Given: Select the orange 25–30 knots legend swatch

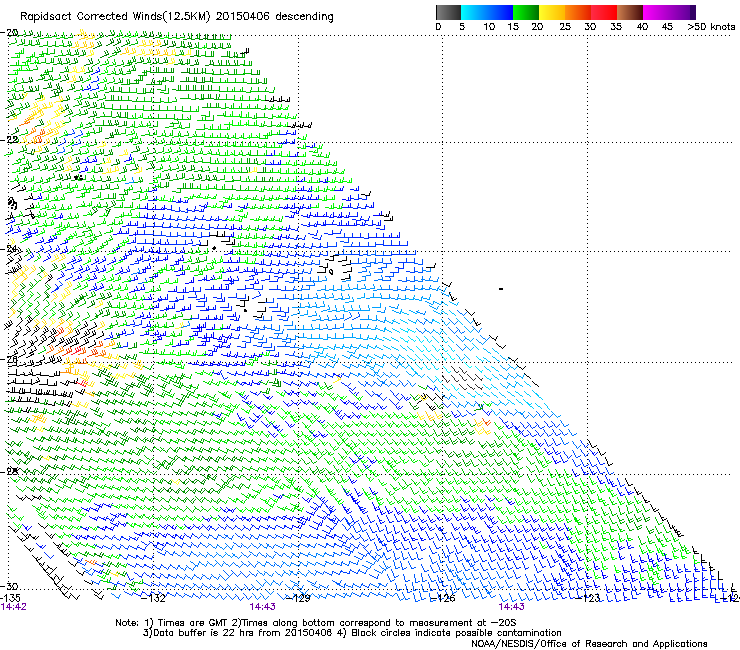Looking at the screenshot, I should coord(578,12).
